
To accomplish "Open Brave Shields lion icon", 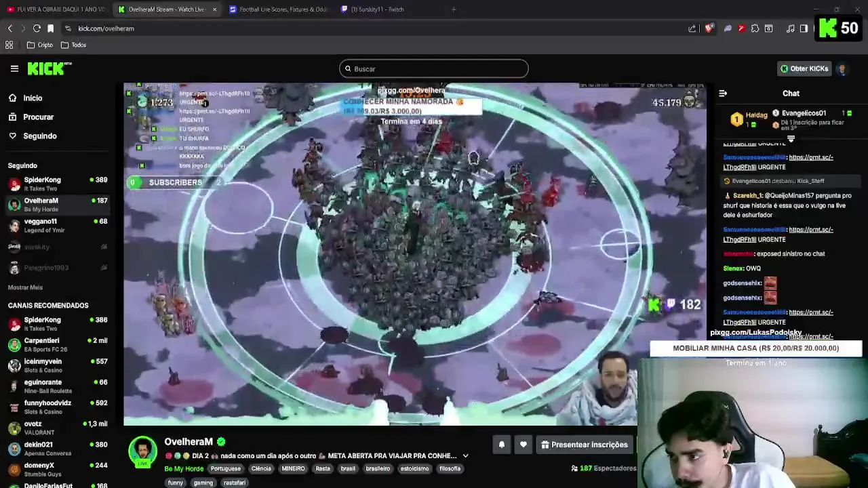I will click(x=709, y=28).
